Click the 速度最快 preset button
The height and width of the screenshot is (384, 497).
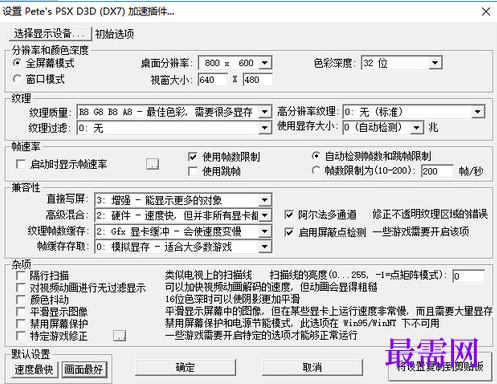pyautogui.click(x=34, y=369)
